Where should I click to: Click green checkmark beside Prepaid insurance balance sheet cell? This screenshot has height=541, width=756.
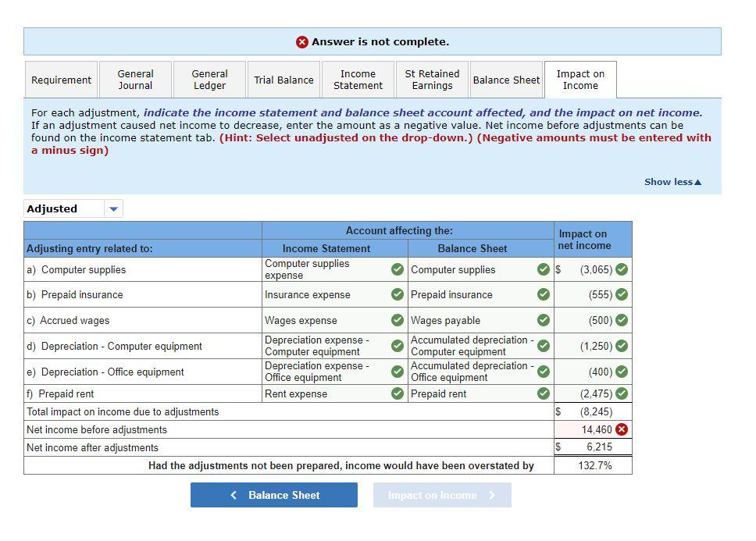tap(544, 294)
